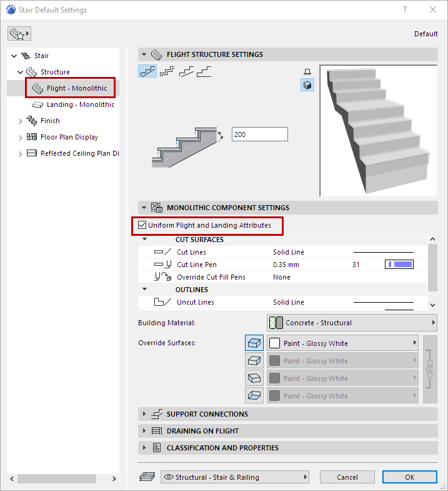Click the Concrete building material swatch icon
The image size is (448, 491).
coord(276,323)
